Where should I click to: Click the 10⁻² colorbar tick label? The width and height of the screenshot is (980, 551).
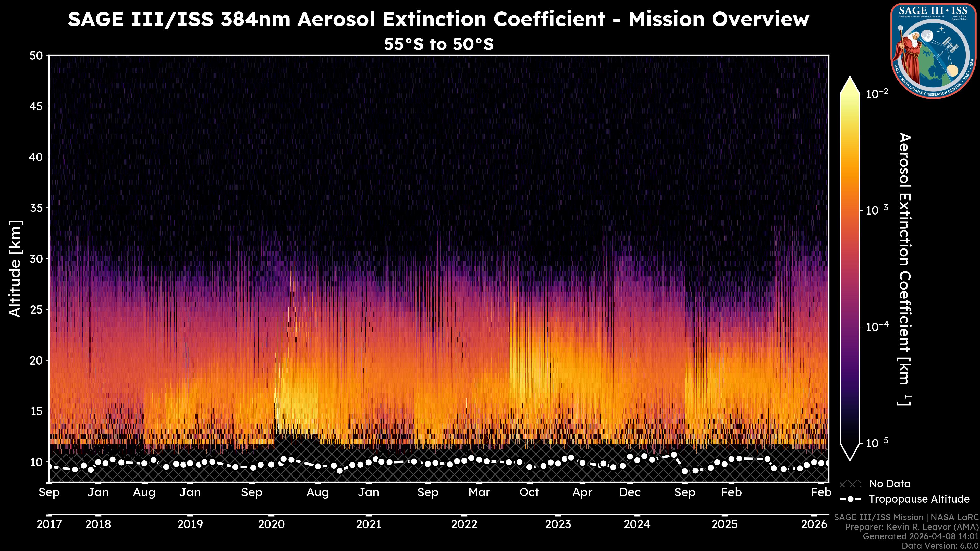pyautogui.click(x=877, y=94)
